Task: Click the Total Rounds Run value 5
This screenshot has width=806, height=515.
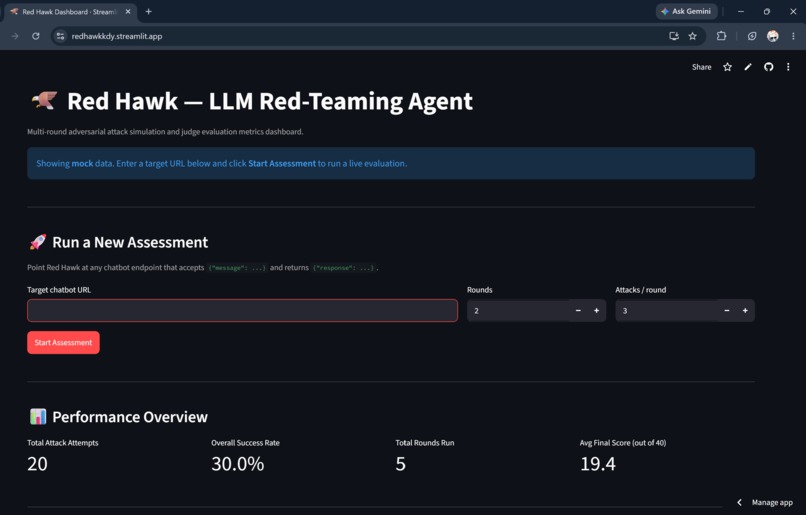Action: pos(400,464)
